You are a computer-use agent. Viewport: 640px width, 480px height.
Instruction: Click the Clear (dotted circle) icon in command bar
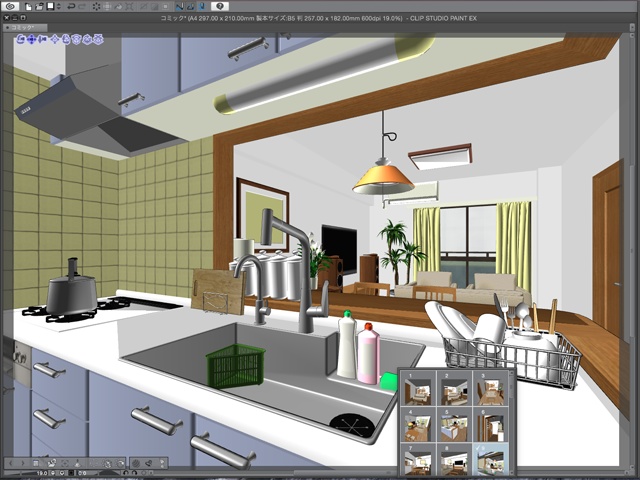(x=96, y=7)
